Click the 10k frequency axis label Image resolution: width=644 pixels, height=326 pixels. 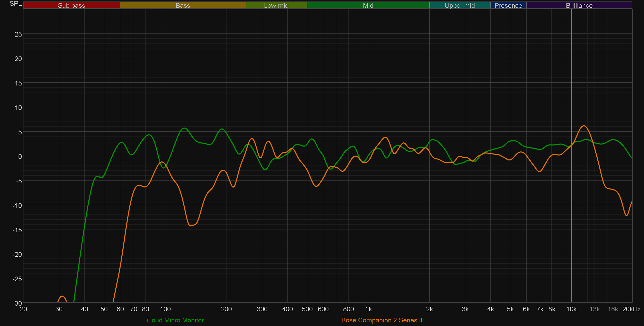click(x=571, y=309)
